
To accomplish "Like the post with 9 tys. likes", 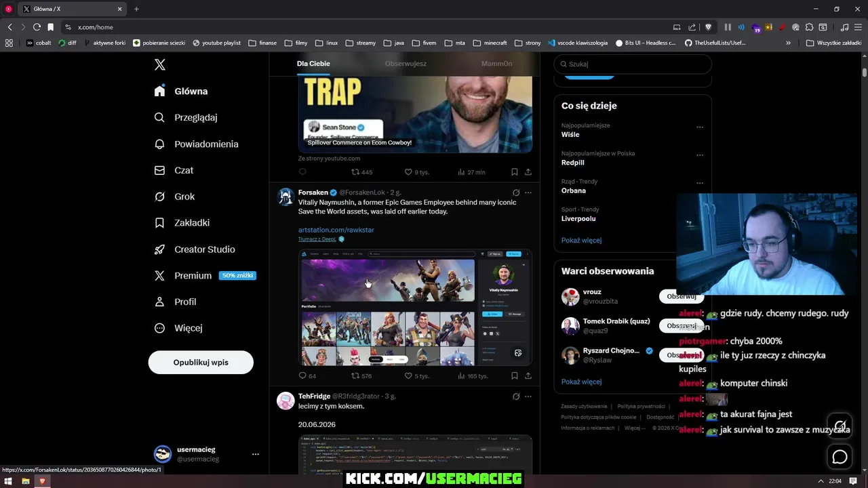I will (416, 172).
